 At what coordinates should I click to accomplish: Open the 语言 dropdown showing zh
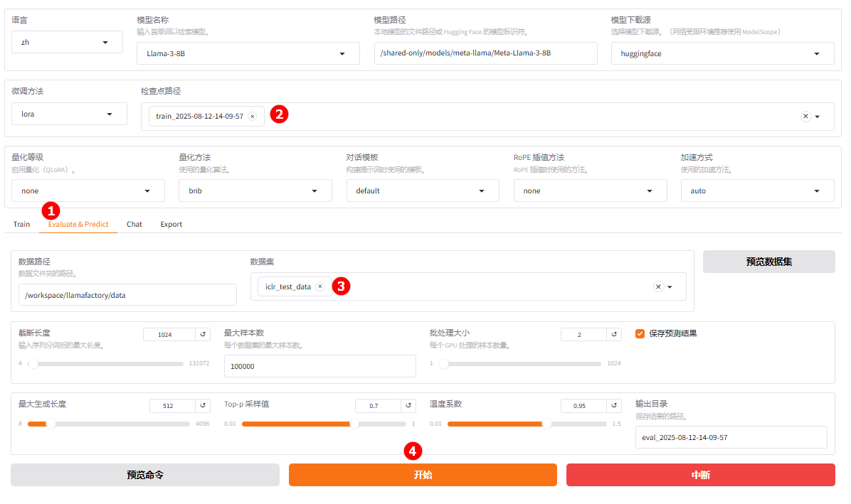(x=67, y=42)
